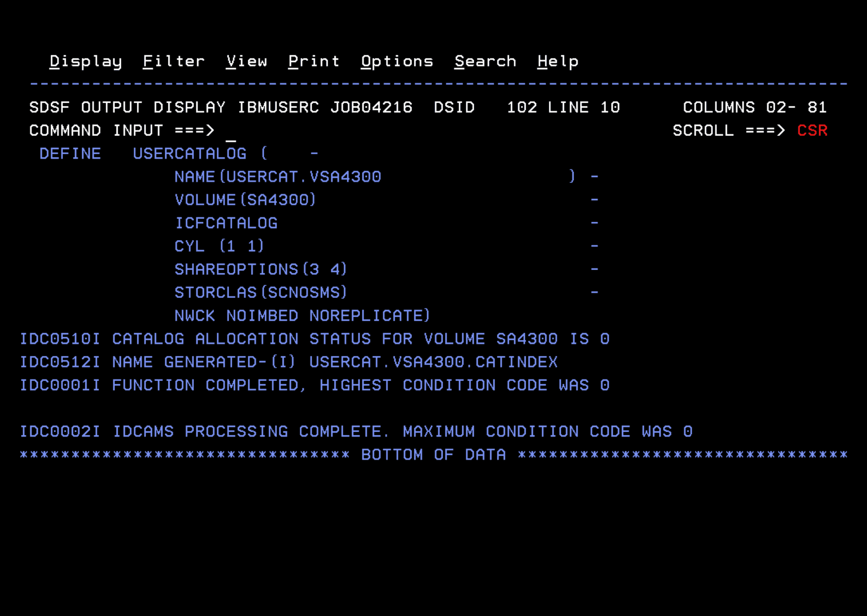This screenshot has height=616, width=867.
Task: Select the IDC0512I generated name message
Action: click(x=289, y=362)
